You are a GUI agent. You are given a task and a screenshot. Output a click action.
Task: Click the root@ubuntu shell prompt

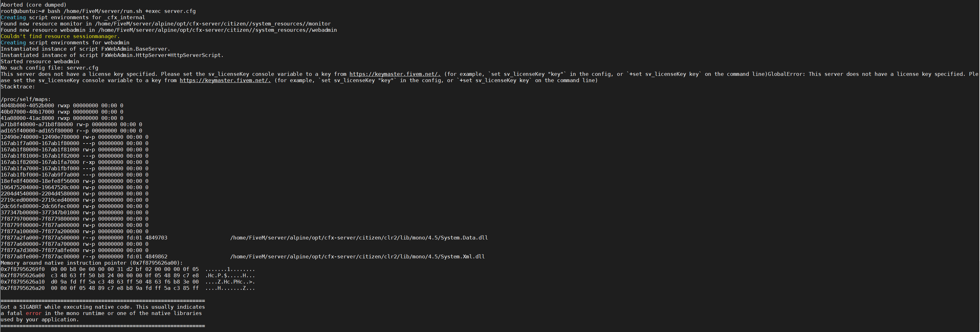22,11
